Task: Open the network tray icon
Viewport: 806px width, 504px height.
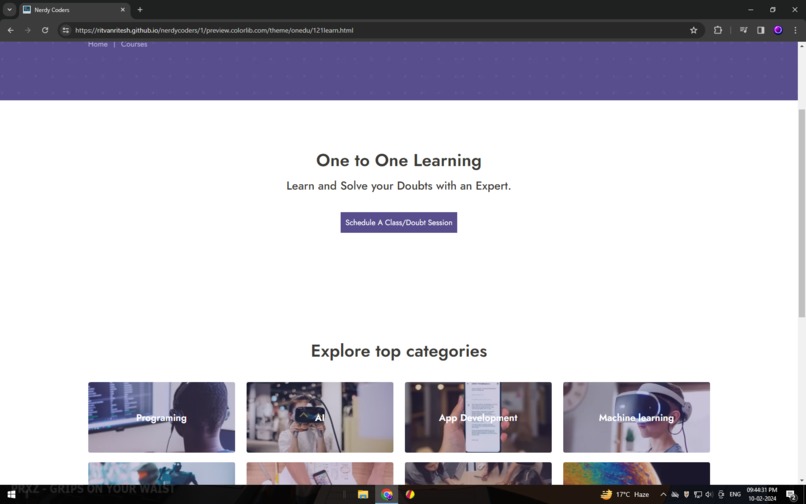Action: pyautogui.click(x=698, y=495)
